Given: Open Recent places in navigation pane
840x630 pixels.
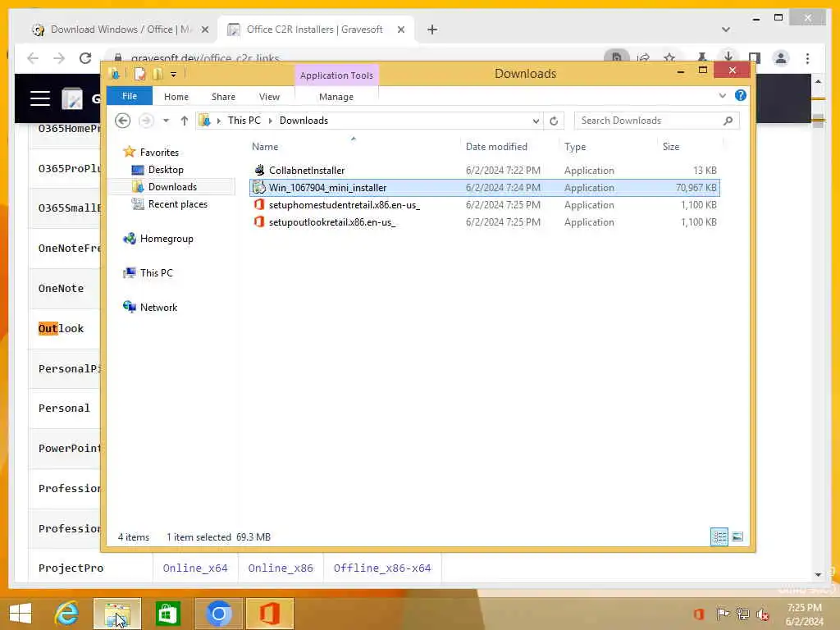Looking at the screenshot, I should pos(178,204).
